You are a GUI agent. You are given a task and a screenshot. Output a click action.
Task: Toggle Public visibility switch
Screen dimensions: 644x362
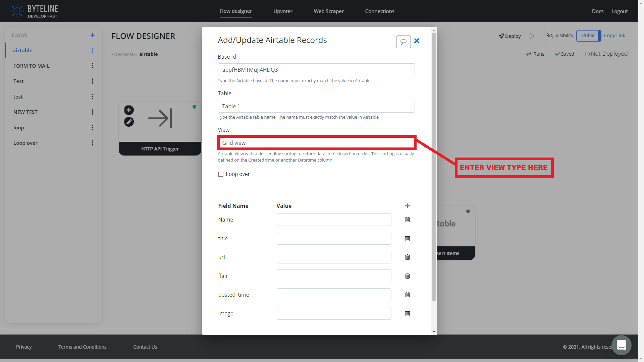click(589, 36)
